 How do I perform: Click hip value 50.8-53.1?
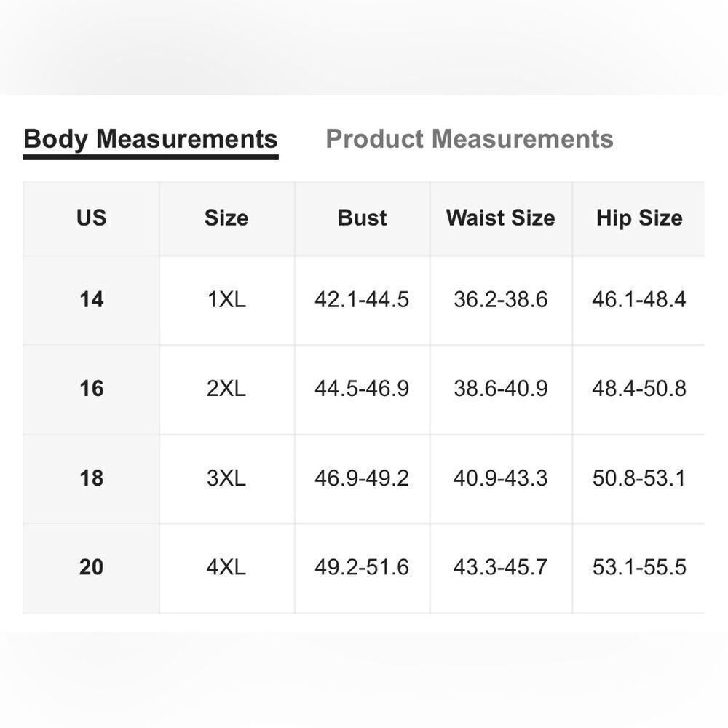tap(638, 478)
